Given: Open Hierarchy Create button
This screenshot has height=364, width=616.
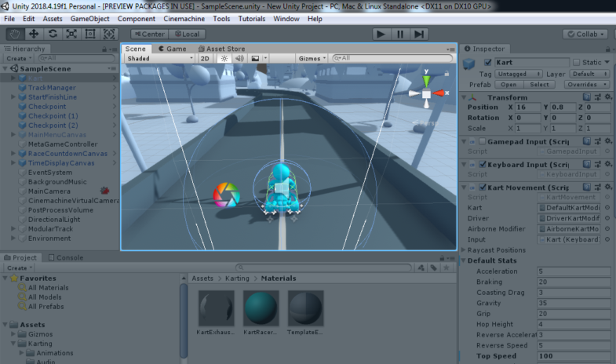Looking at the screenshot, I should 18,59.
